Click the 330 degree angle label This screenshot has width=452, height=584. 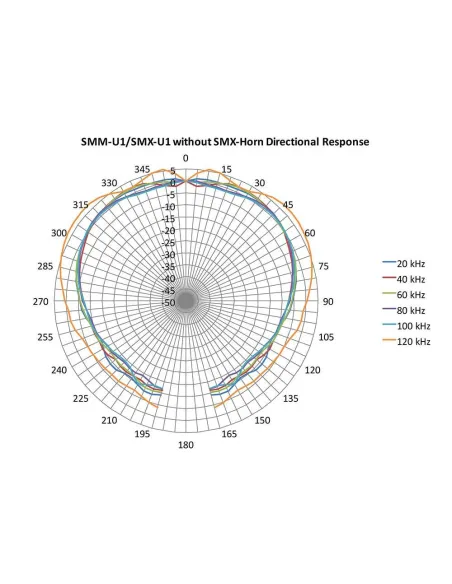click(x=109, y=183)
